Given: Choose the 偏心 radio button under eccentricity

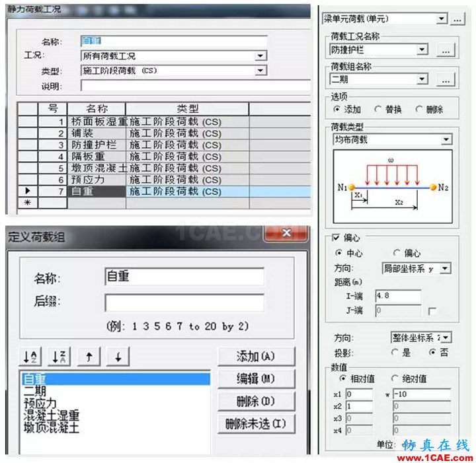Looking at the screenshot, I should tap(397, 252).
